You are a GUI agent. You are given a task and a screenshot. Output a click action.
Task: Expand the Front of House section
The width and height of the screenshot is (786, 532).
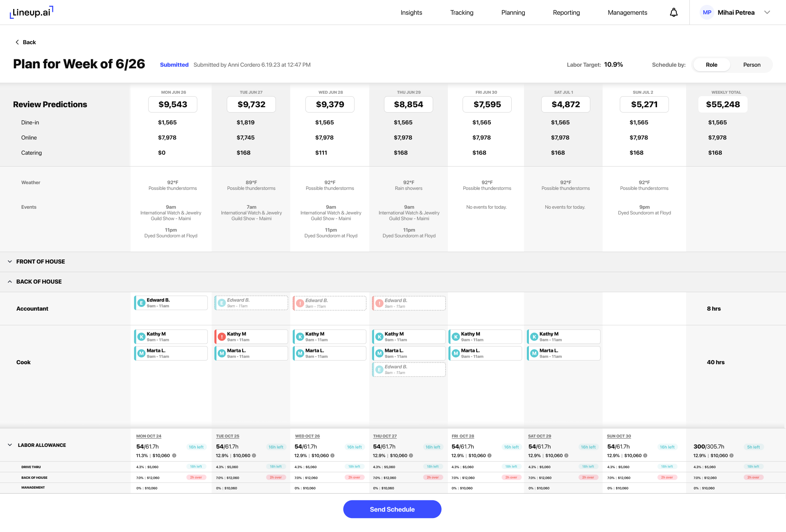tap(10, 261)
